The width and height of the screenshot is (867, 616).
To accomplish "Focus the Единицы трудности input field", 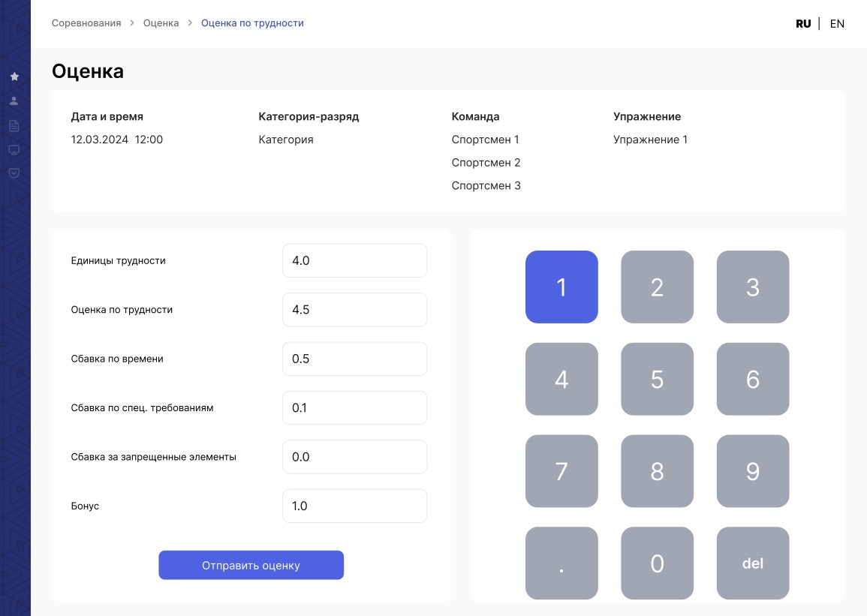I will coord(354,260).
